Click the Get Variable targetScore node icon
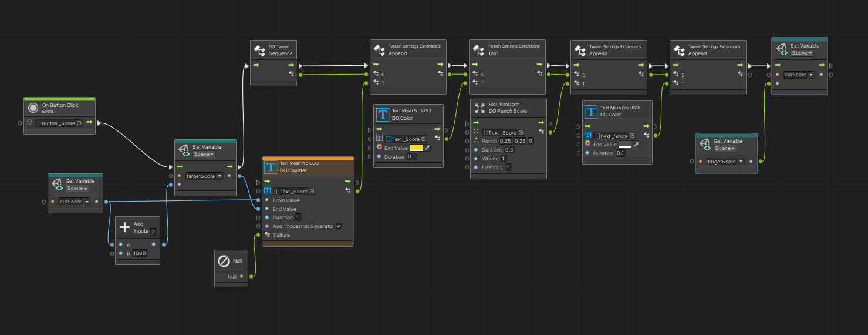This screenshot has height=335, width=868. tap(705, 145)
